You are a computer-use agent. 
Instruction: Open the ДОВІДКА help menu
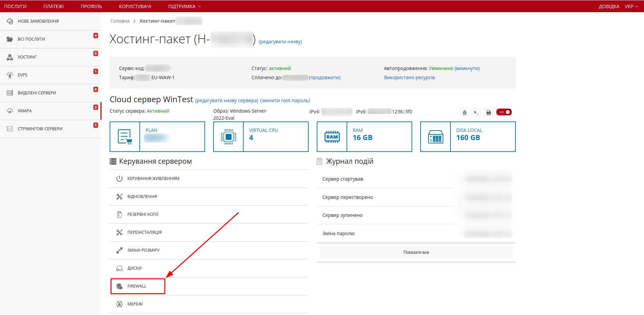coord(609,6)
